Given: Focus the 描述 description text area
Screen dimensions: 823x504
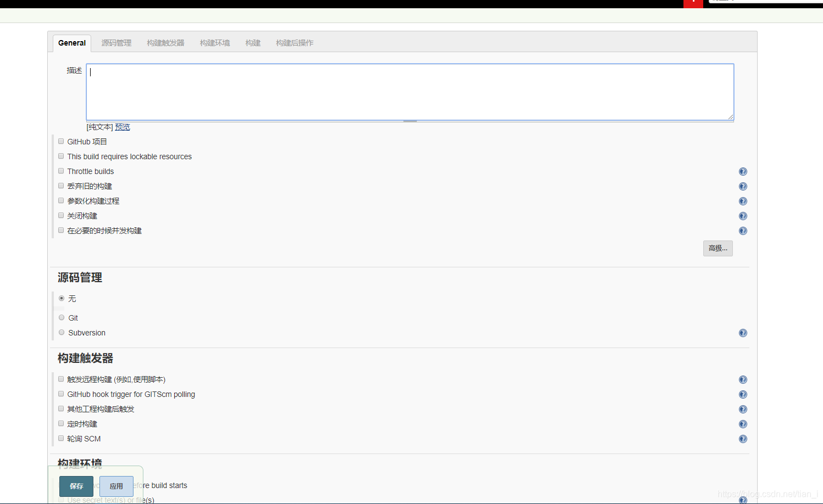Looking at the screenshot, I should tap(410, 92).
